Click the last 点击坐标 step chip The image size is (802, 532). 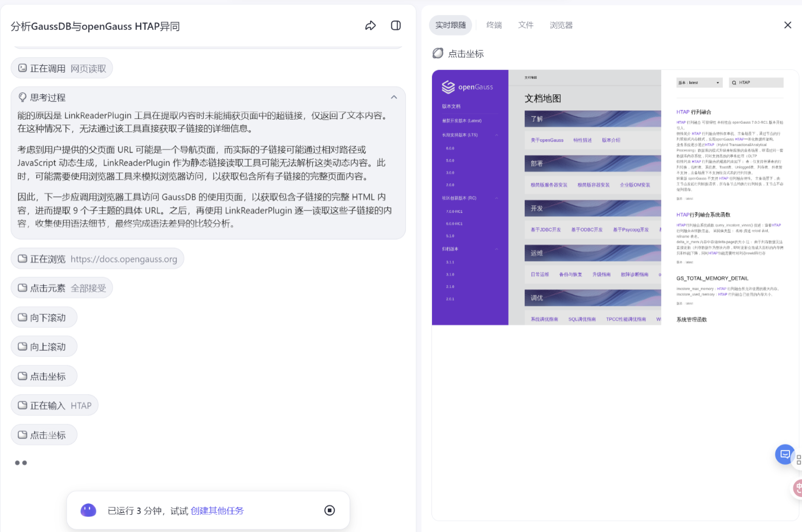click(x=44, y=435)
